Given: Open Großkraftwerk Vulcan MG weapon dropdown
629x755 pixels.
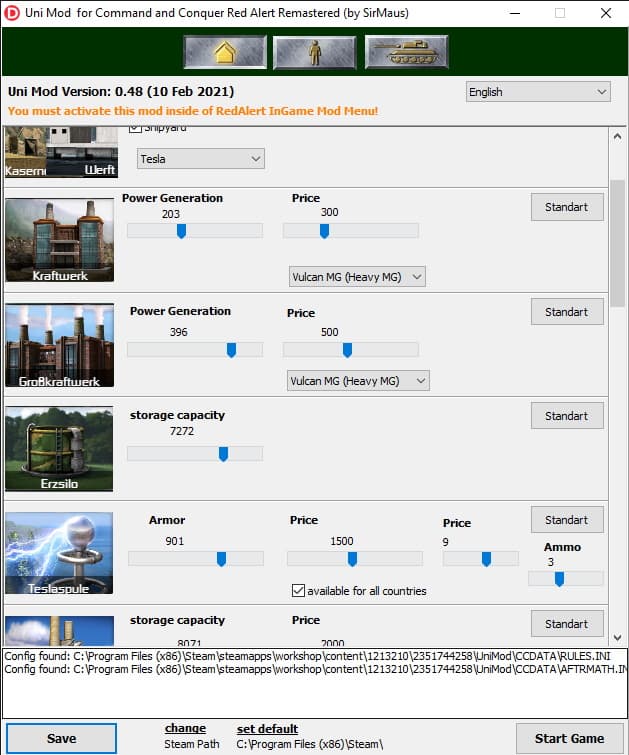Looking at the screenshot, I should pos(358,381).
